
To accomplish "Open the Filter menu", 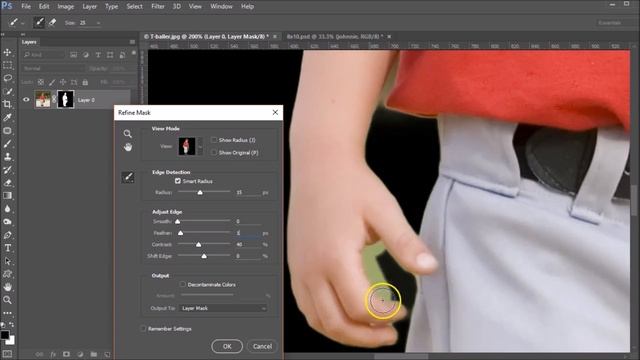I will 158,6.
